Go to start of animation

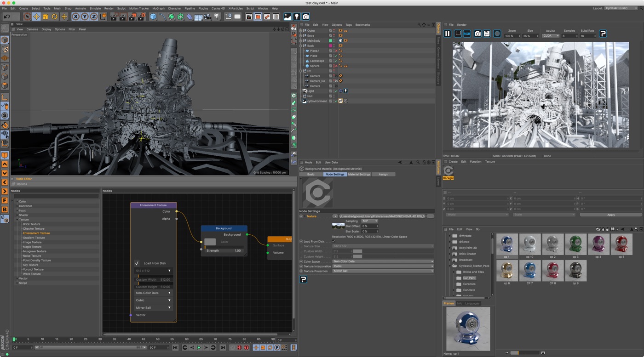(x=175, y=348)
